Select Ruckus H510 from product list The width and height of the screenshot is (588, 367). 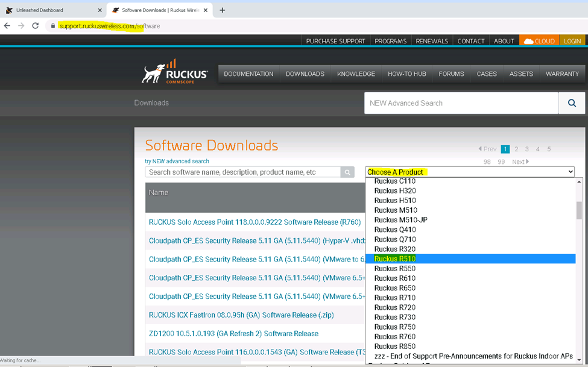pyautogui.click(x=470, y=200)
